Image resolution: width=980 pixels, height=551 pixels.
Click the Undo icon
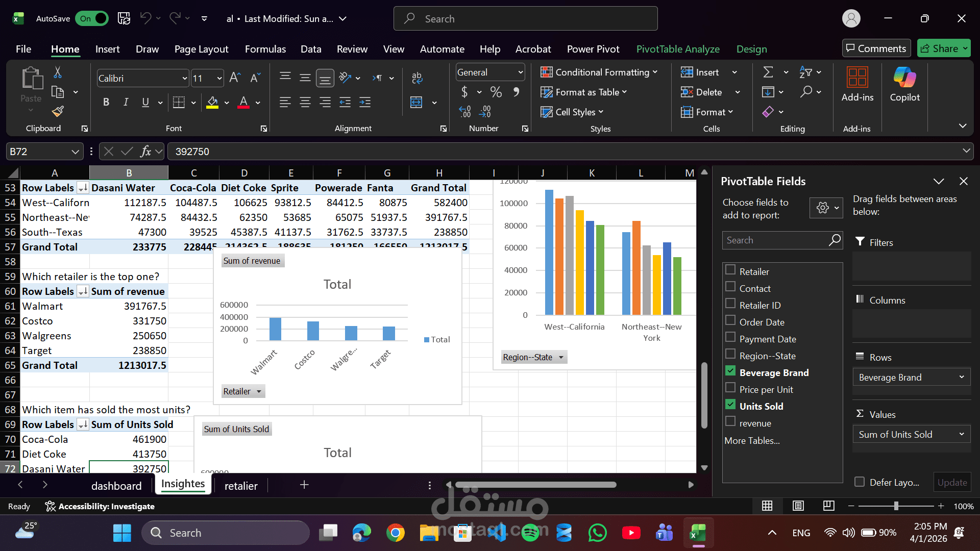(146, 19)
